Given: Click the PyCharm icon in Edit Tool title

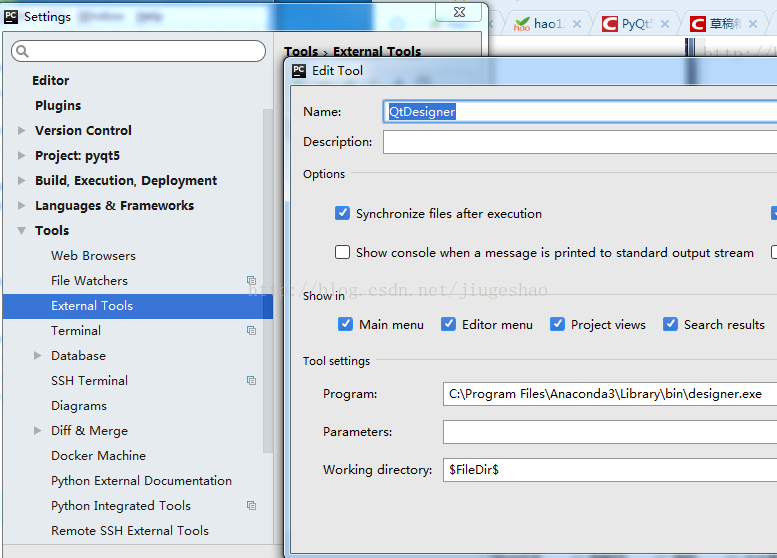Looking at the screenshot, I should [299, 71].
